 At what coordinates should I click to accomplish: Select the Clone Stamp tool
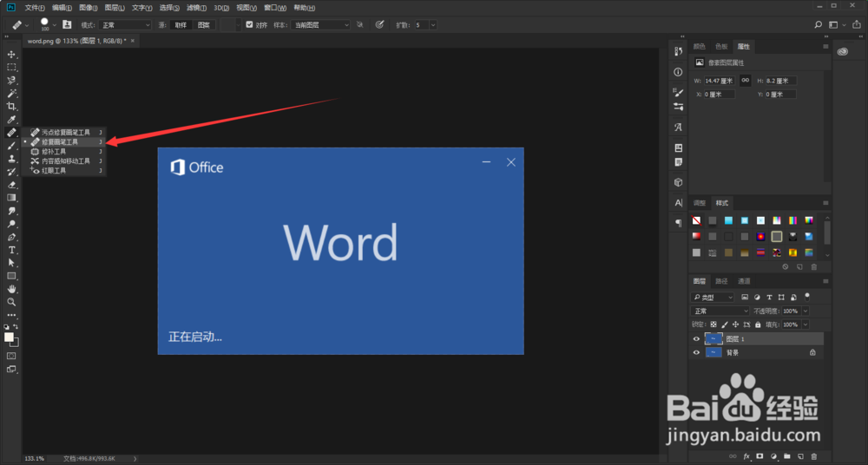[11, 159]
